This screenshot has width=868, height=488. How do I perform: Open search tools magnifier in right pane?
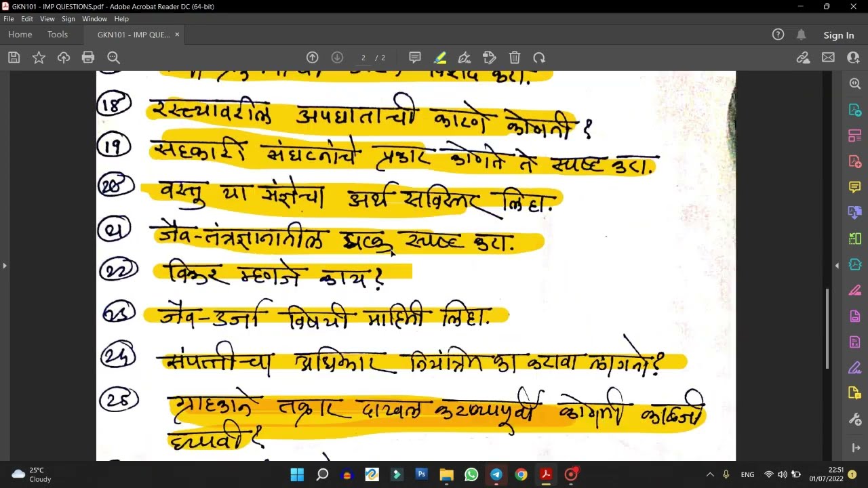pos(854,83)
